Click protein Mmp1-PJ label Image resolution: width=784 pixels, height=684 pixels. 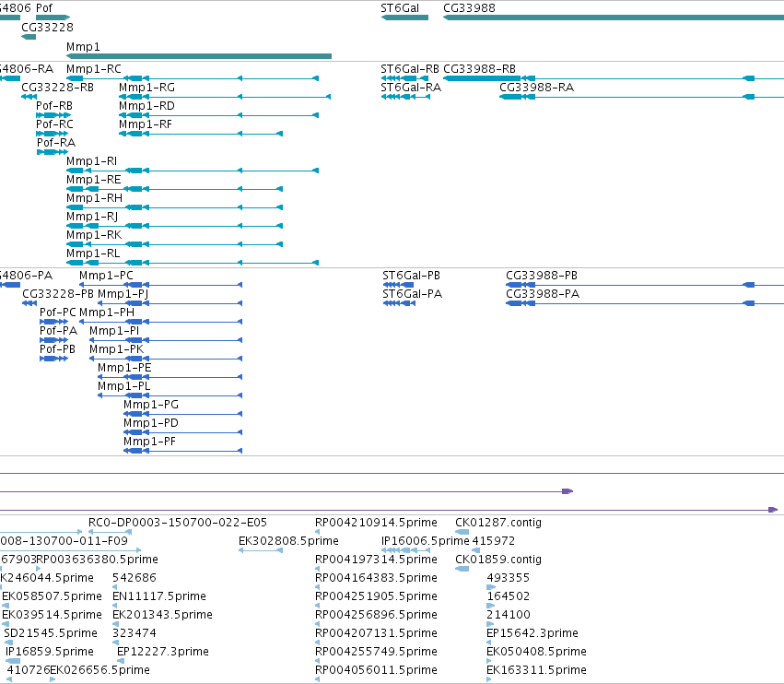pos(123,294)
